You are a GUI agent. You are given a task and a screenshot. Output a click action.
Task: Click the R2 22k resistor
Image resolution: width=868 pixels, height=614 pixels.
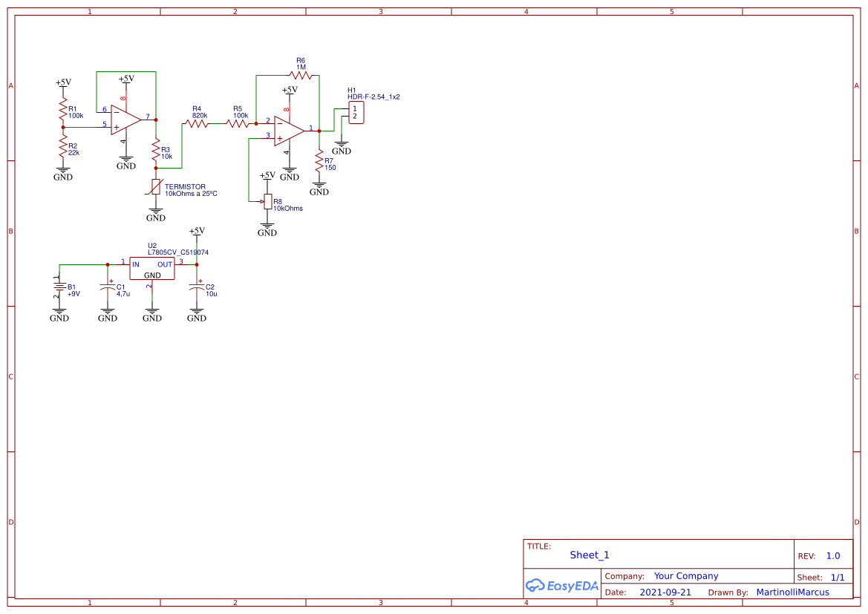[63, 149]
